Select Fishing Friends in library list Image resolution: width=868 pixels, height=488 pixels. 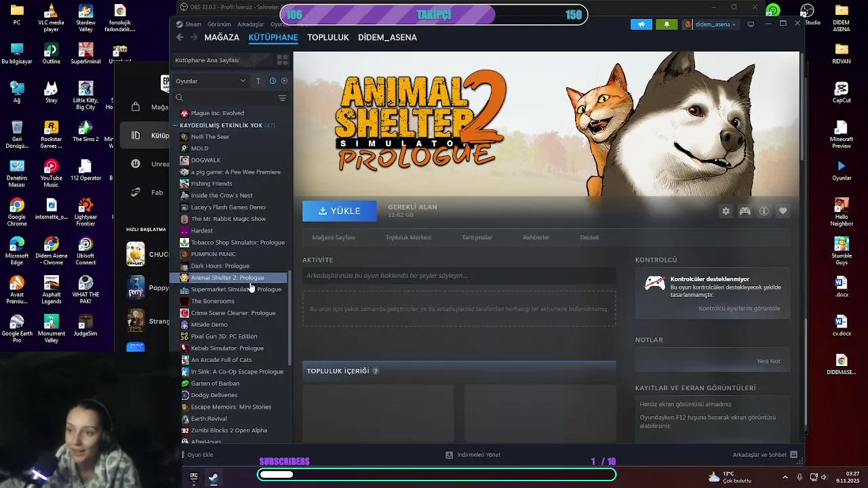229,184
